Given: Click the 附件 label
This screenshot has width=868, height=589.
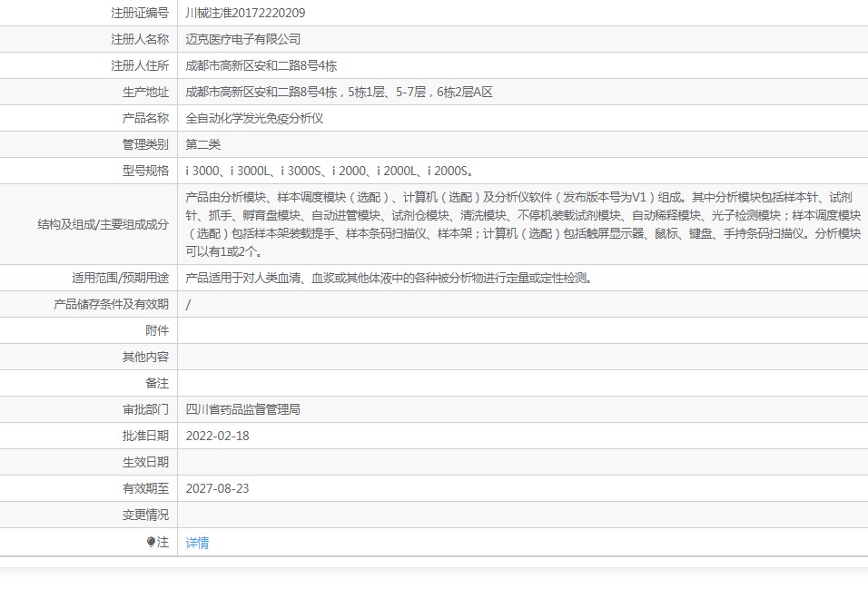Looking at the screenshot, I should pyautogui.click(x=157, y=330).
